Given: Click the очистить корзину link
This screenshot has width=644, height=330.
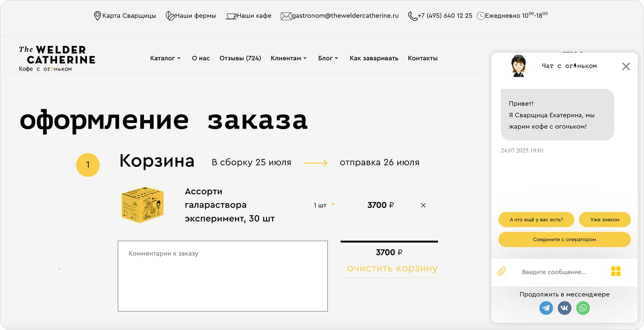Looking at the screenshot, I should (x=389, y=268).
